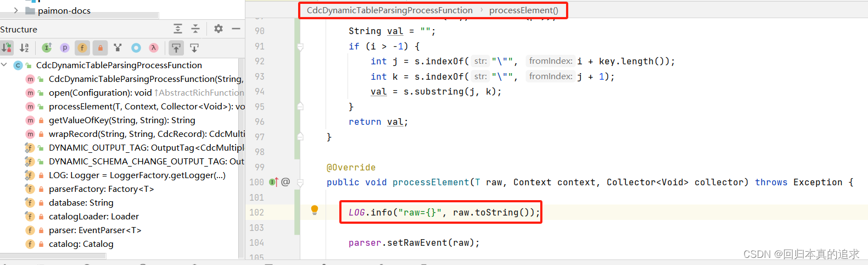Click LOG.info call on line 102

point(444,212)
